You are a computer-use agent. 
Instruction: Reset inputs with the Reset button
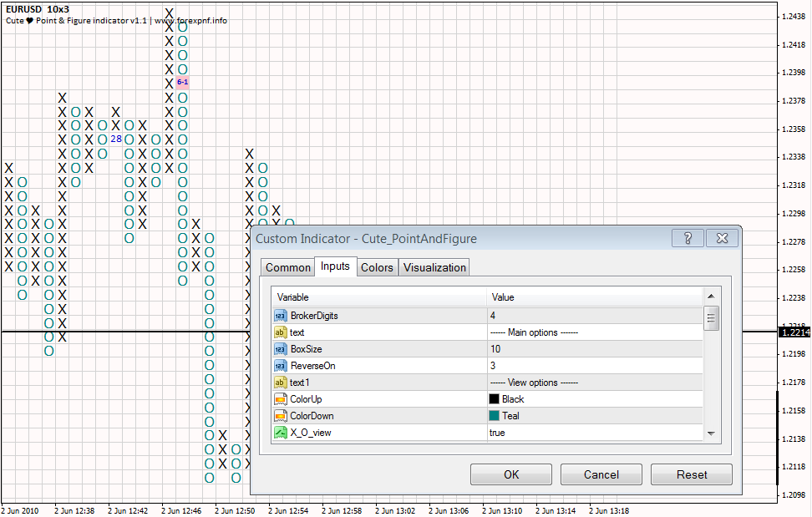point(692,474)
